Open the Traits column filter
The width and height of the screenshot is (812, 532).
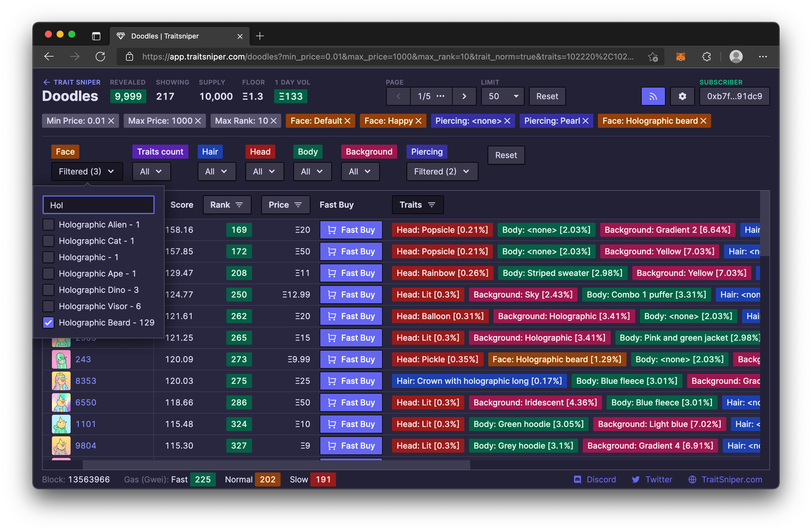(418, 205)
